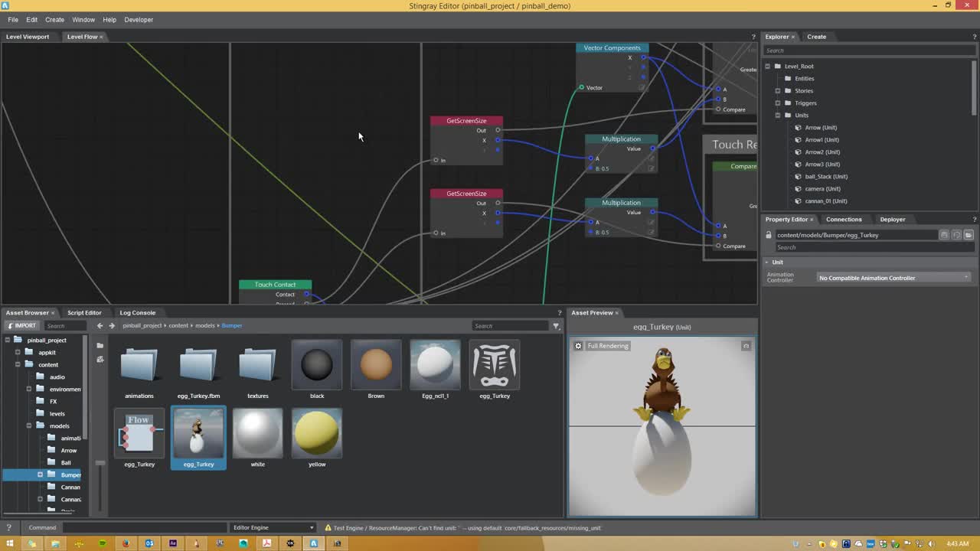The width and height of the screenshot is (980, 551).
Task: Open the Editor Engine dropdown
Action: pos(272,527)
